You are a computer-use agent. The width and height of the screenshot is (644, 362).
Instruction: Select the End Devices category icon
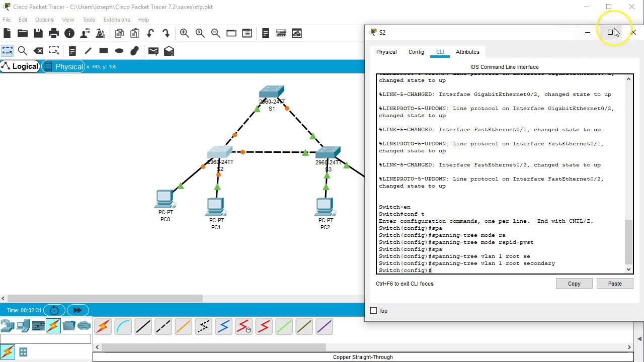tap(23, 326)
